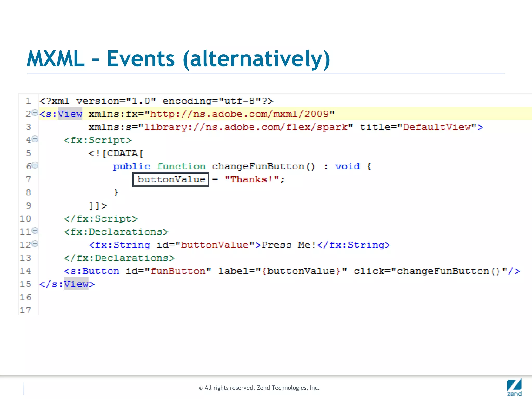Click the '{buttonValue}' label binding on line 14
Viewport: 532px width, 399px height.
pos(301,271)
